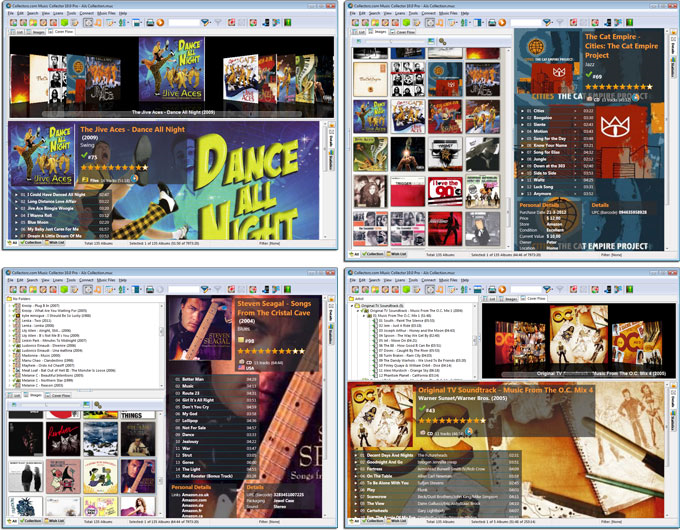Open Details side tab in Cat Empire window
This screenshot has width=680, height=530.
click(673, 46)
